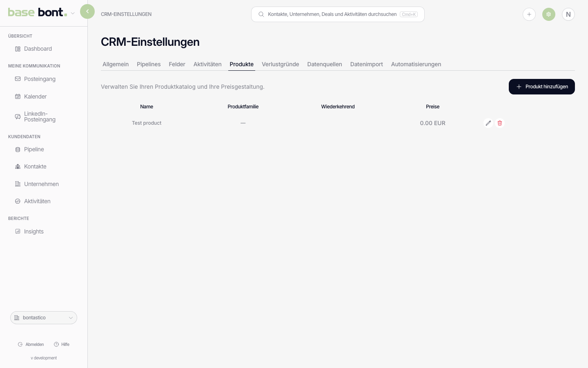This screenshot has width=588, height=368.
Task: Open the Dashboard page
Action: click(38, 49)
